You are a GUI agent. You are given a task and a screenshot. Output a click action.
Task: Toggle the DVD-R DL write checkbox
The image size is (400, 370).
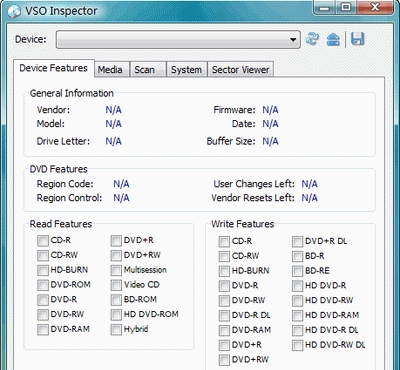[x=224, y=315]
